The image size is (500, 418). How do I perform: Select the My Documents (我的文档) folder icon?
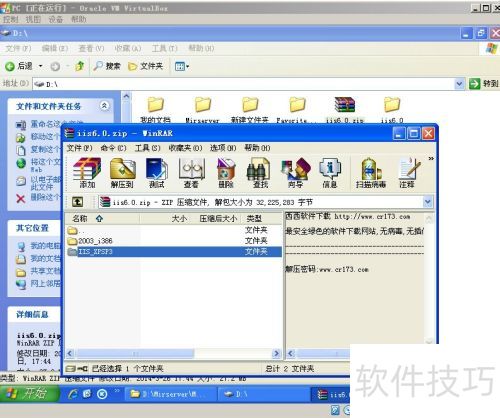pyautogui.click(x=155, y=110)
